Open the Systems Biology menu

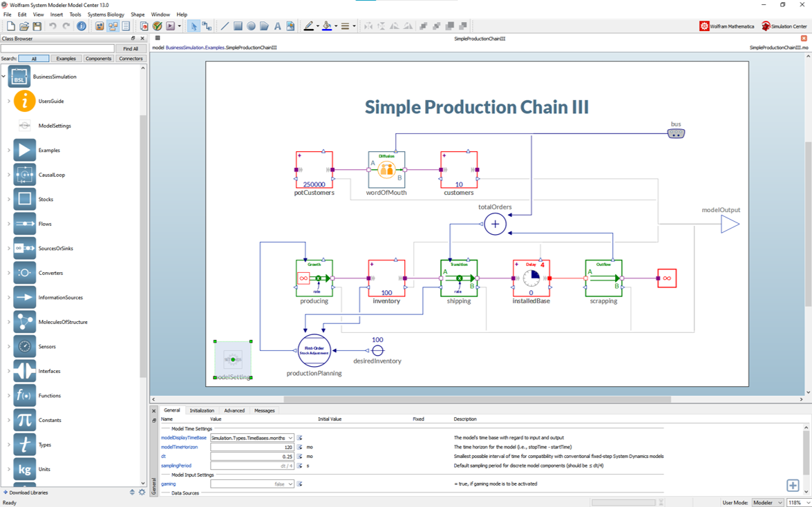click(106, 15)
